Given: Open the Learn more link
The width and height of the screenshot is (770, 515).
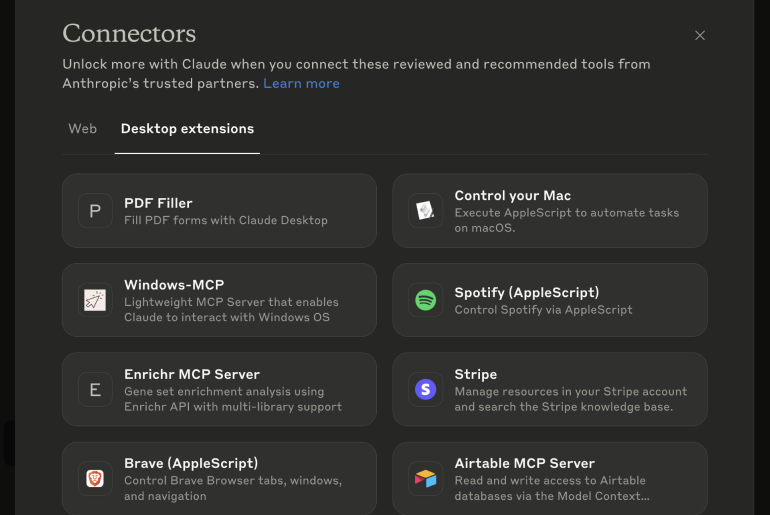Looking at the screenshot, I should (301, 83).
